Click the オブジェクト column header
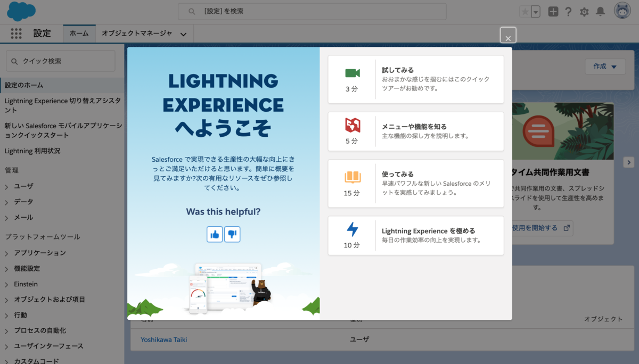 (x=603, y=319)
